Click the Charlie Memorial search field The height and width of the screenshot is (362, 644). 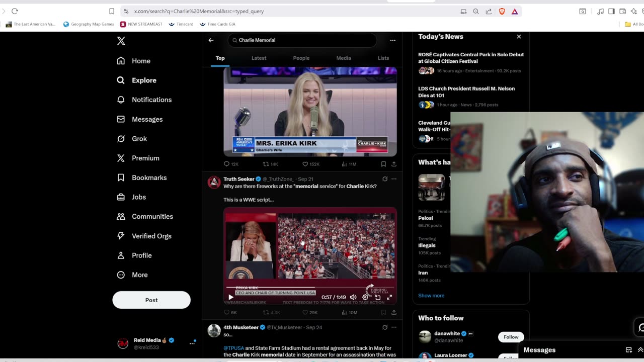click(302, 40)
